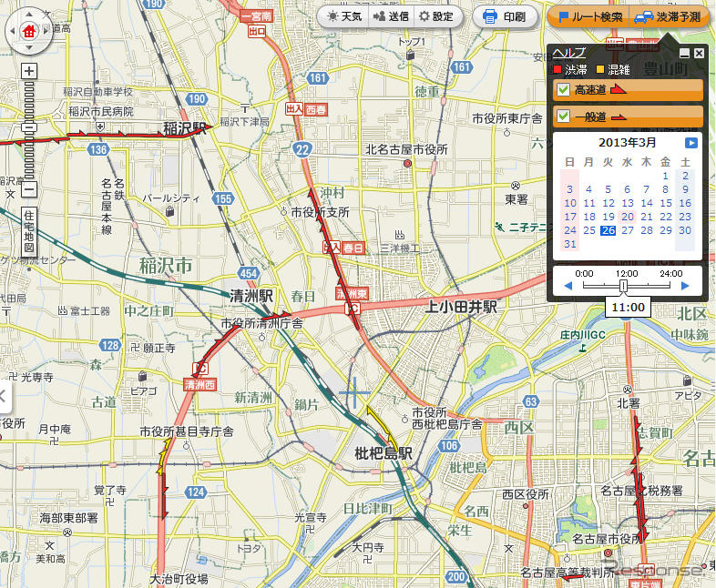Image resolution: width=716 pixels, height=588 pixels.
Task: Uncheck the 一般道 general road checkbox
Action: 563,117
